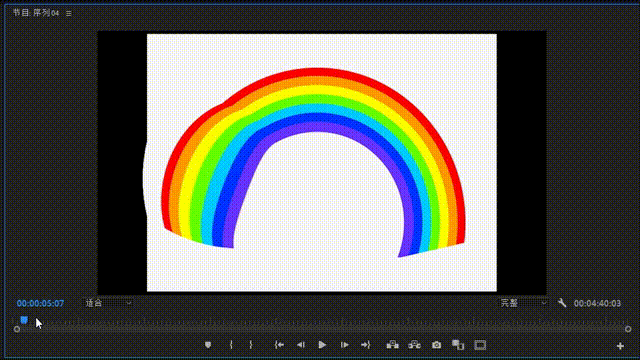Click the right zoom scroll bar handle
The image size is (640, 360).
[x=628, y=329]
